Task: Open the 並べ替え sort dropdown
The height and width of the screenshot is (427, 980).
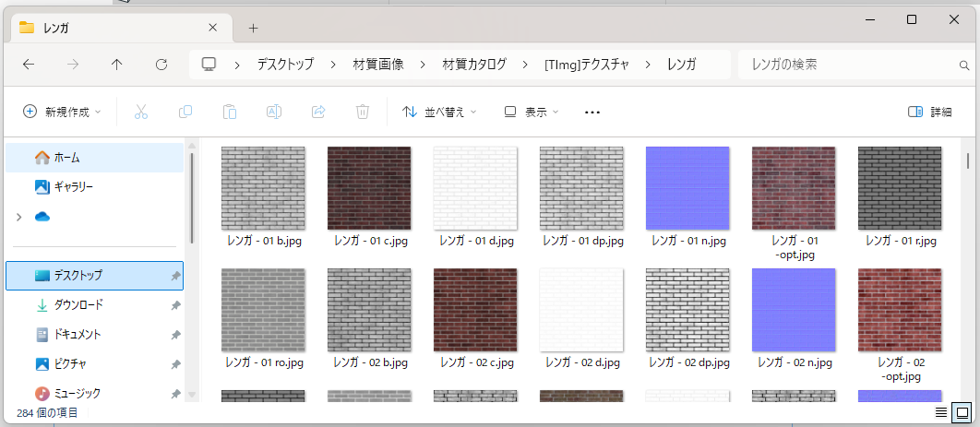Action: tap(439, 112)
